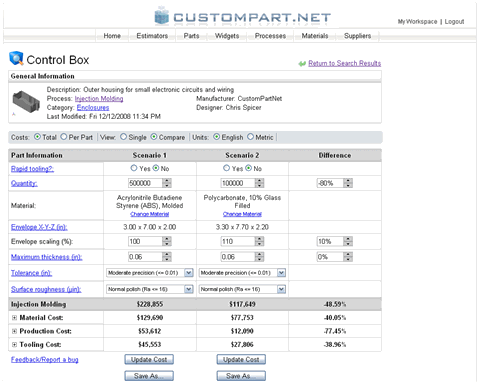Click Update Cost for Scenario 1
The image size is (480, 385).
tap(149, 360)
